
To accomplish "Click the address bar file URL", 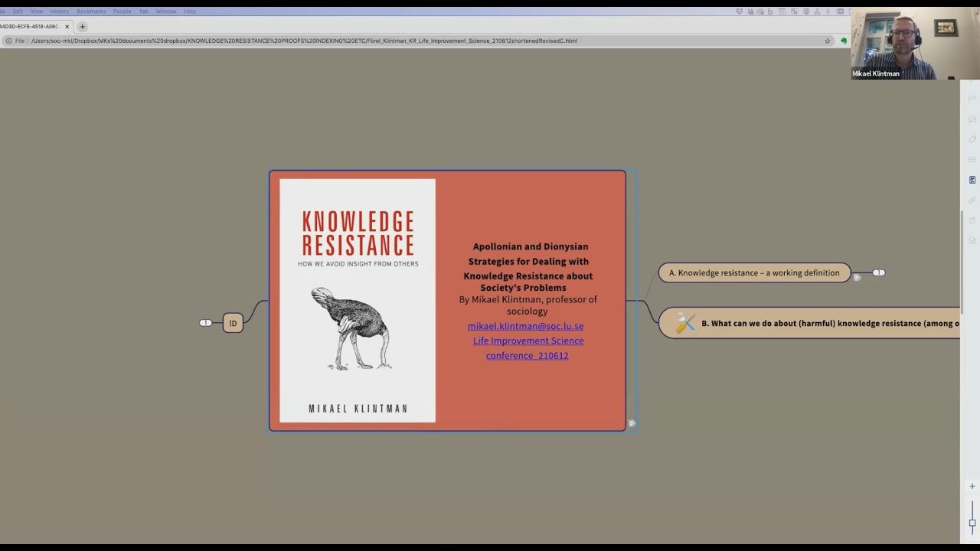I will 305,41.
